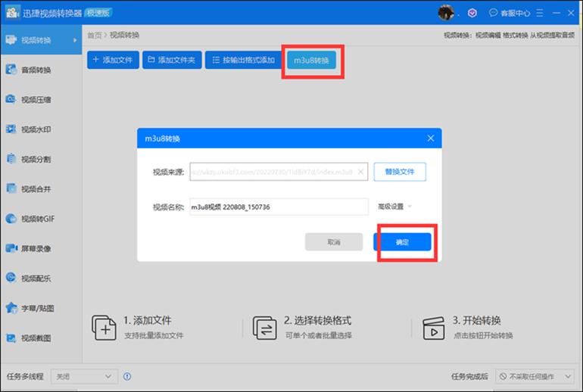The width and height of the screenshot is (583, 392).
Task: Click the 添加文件夹 button
Action: pyautogui.click(x=172, y=60)
